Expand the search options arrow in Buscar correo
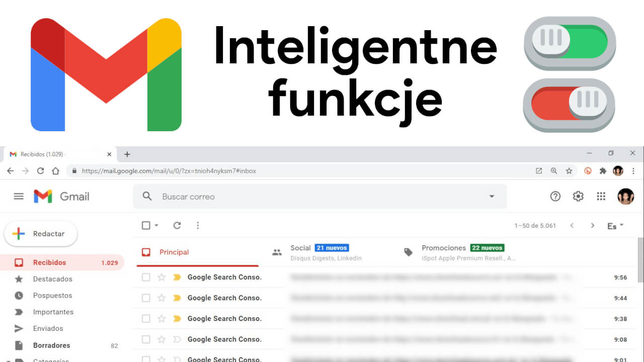This screenshot has width=644, height=362. [492, 197]
